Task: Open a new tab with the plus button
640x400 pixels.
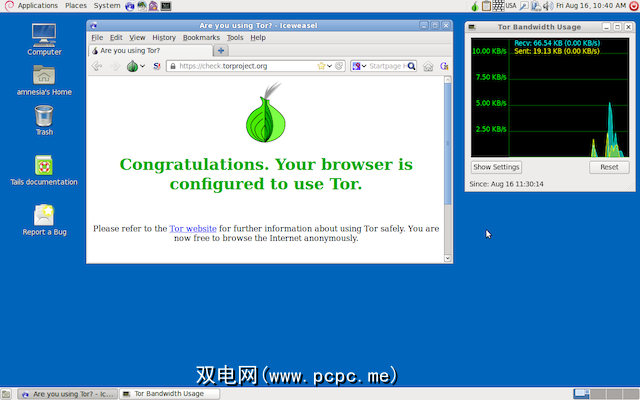Action: (221, 51)
